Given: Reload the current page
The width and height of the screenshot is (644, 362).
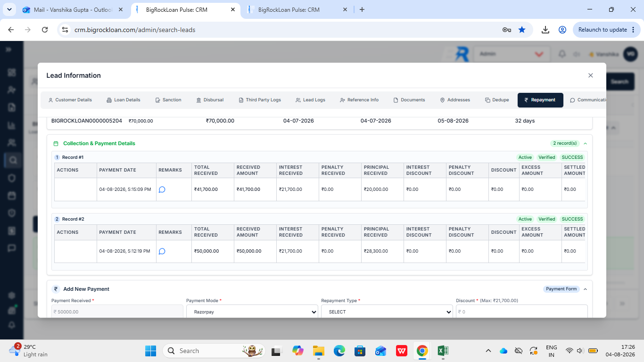Looking at the screenshot, I should 45,30.
